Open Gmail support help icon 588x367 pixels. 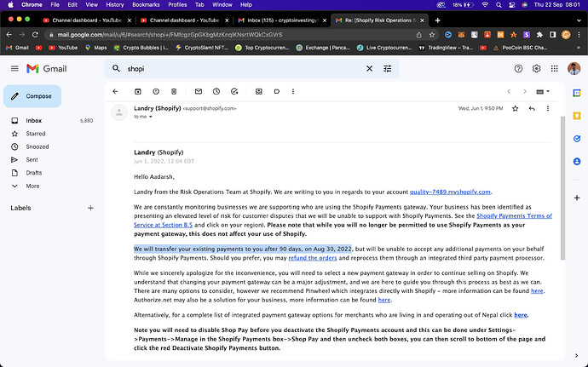click(x=518, y=69)
